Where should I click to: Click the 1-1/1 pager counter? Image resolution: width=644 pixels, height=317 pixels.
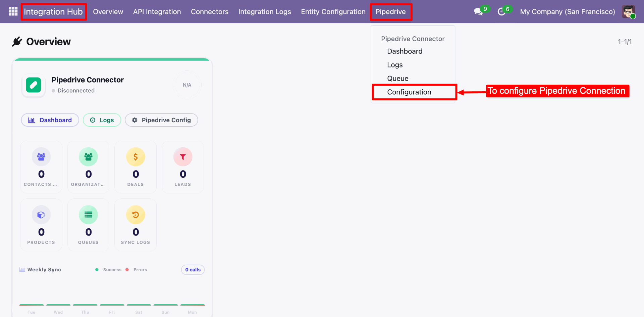[625, 42]
